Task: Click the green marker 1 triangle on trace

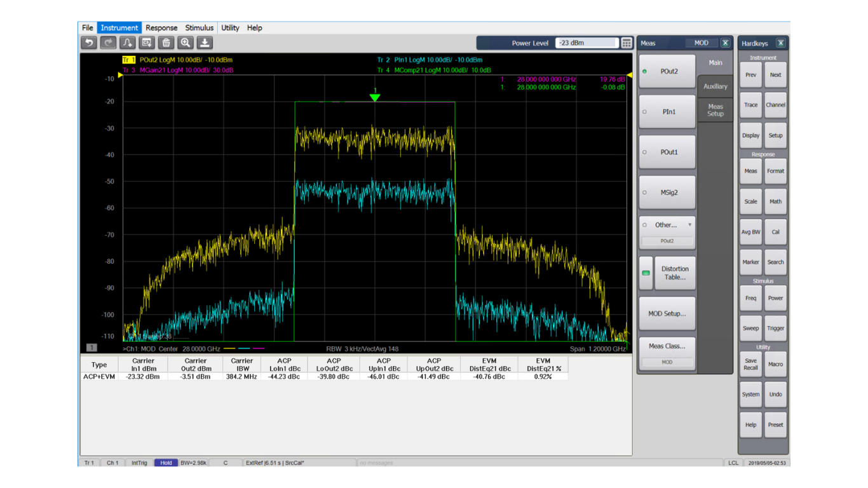Action: 375,97
